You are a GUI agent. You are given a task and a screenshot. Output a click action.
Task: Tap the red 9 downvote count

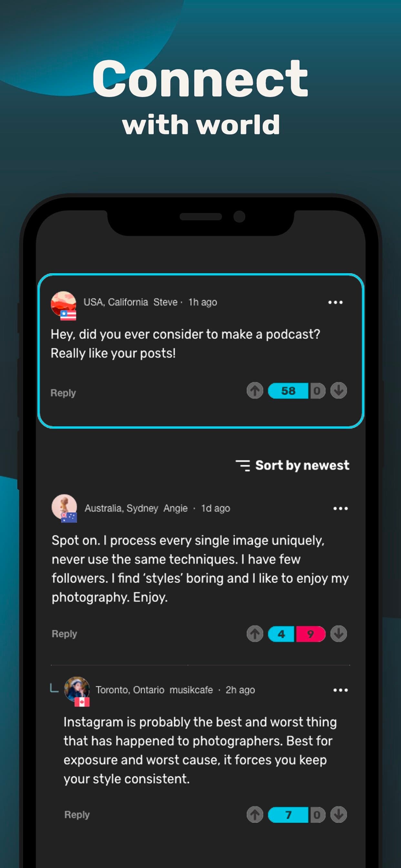311,634
